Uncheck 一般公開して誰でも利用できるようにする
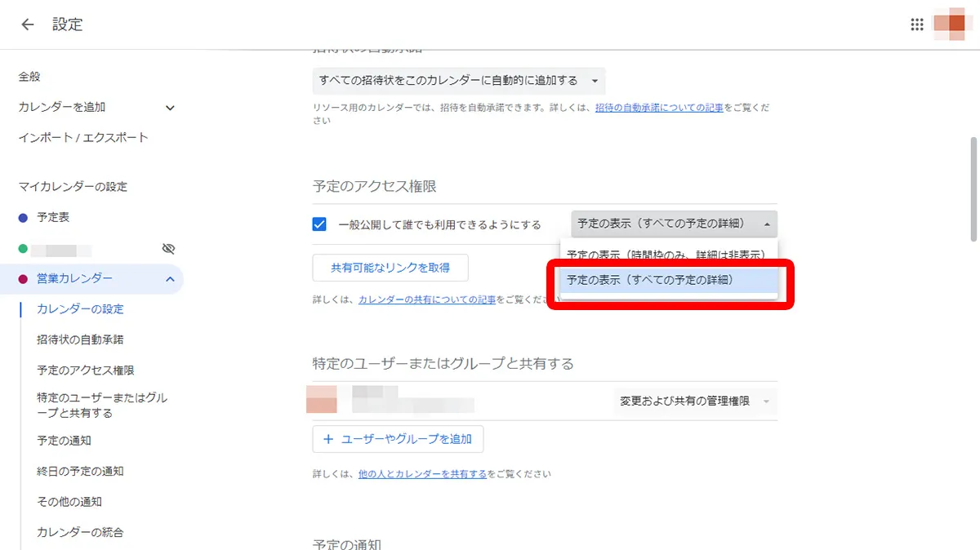 (x=319, y=224)
